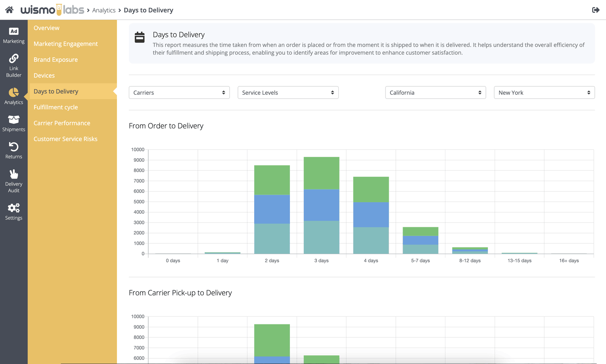Open Marketing Engagement report
The height and width of the screenshot is (364, 606).
[65, 44]
